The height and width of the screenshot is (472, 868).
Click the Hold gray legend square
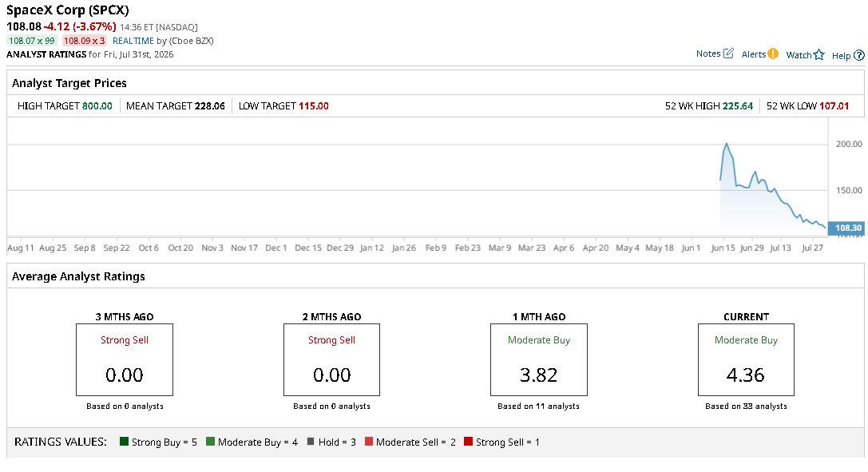(311, 442)
